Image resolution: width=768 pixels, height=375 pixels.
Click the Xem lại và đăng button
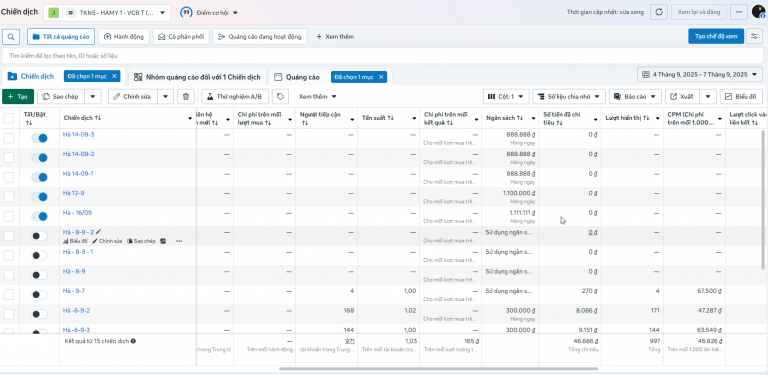click(x=699, y=12)
